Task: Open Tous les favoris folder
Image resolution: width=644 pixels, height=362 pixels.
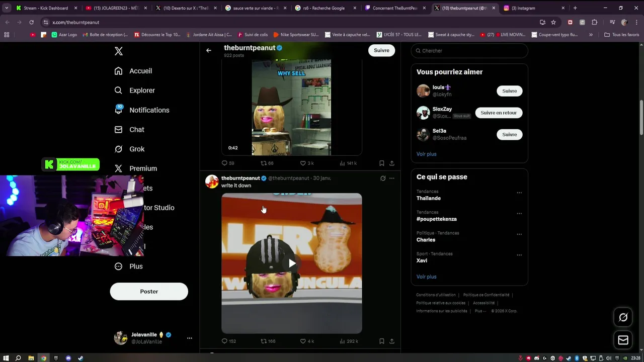Action: [621, 35]
